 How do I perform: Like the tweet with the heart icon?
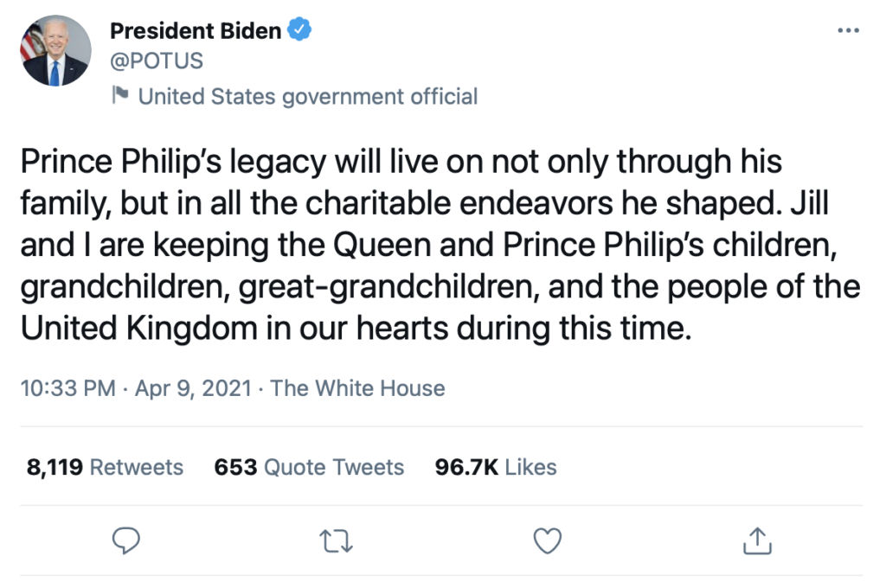[x=548, y=540]
